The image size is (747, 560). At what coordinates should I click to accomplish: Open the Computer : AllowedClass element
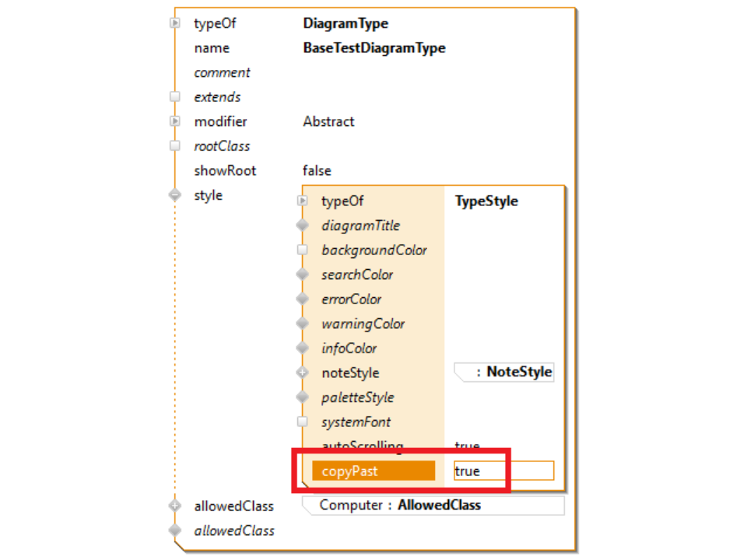[432, 506]
